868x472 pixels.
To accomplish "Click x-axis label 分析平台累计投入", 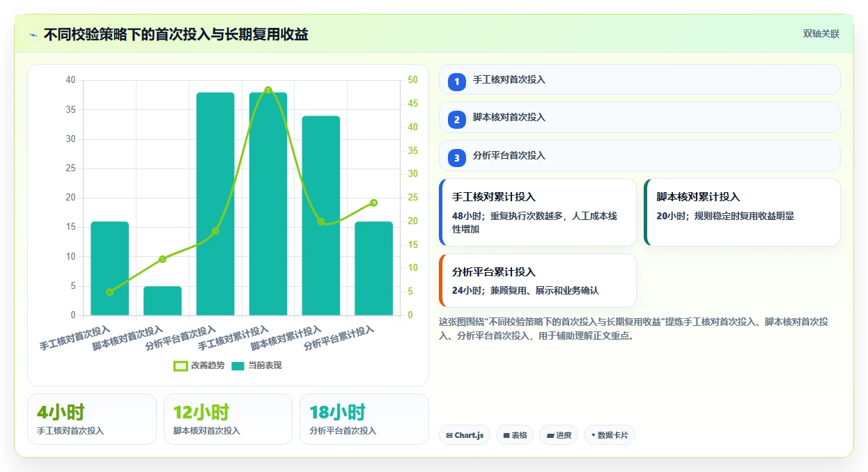I will click(339, 338).
